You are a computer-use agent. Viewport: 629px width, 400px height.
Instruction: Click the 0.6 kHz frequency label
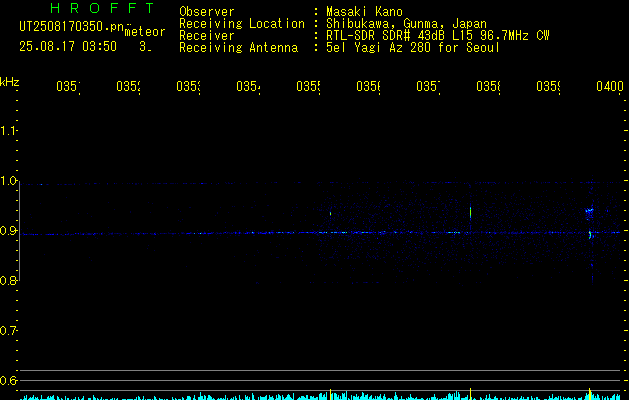click(8, 380)
